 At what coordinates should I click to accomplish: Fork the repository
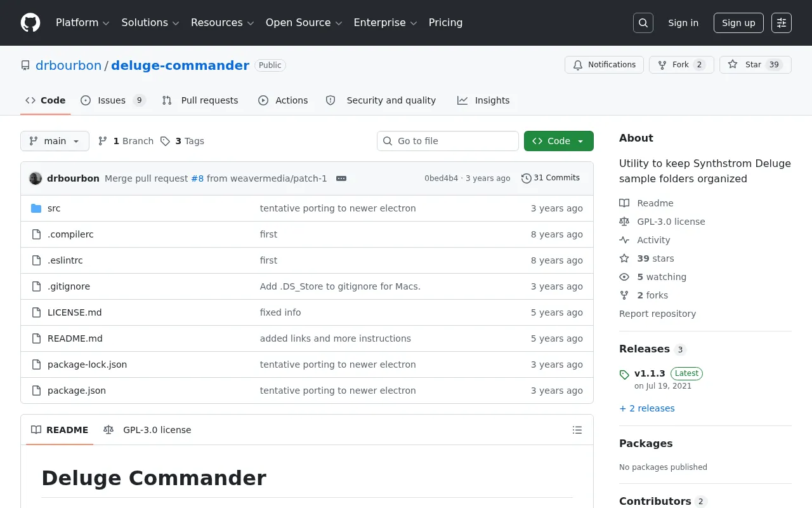[681, 65]
